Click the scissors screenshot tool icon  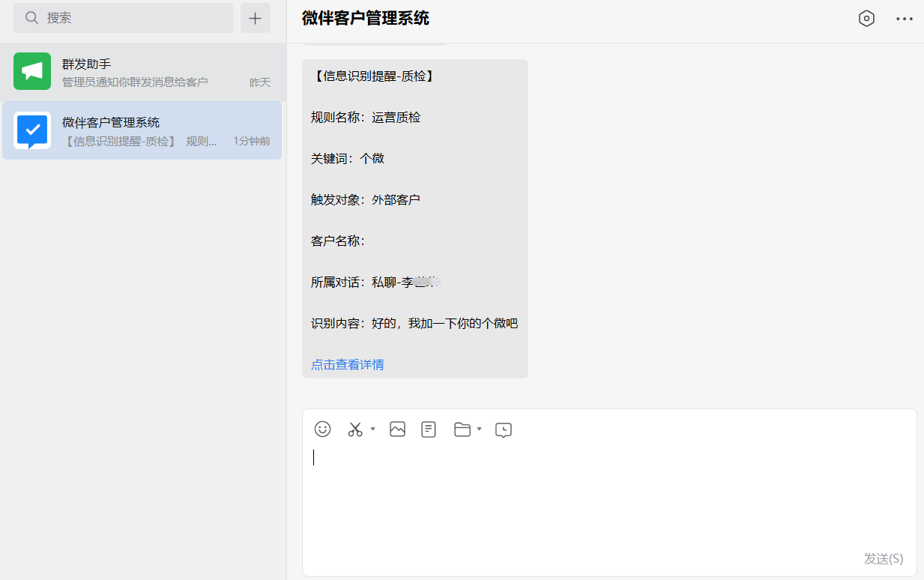pos(355,429)
